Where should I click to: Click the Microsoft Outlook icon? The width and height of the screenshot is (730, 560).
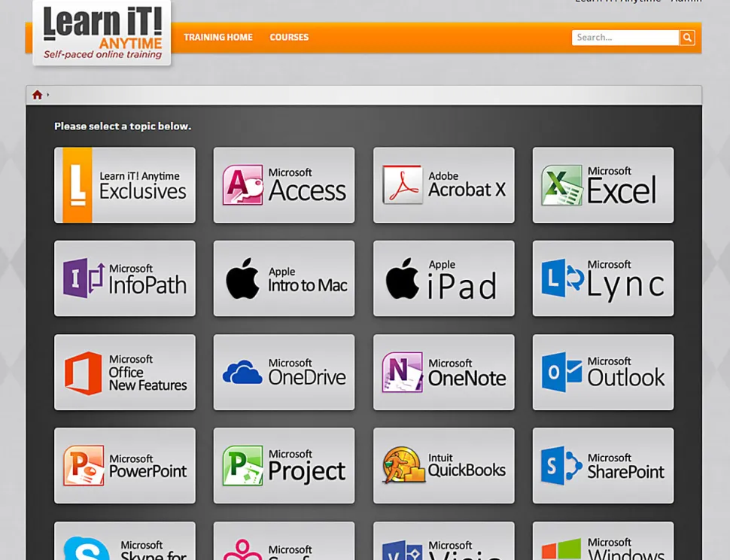point(562,372)
